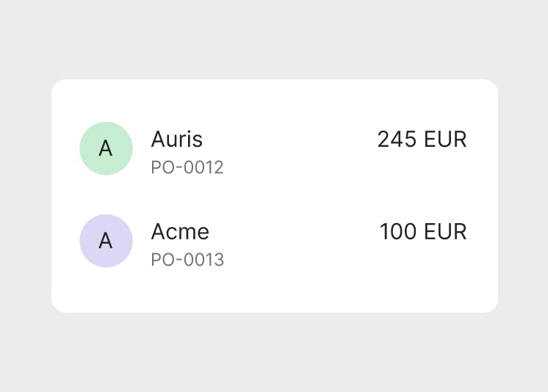Screen dimensions: 548x392
Task: Select the 100 EUR amount
Action: click(x=423, y=231)
